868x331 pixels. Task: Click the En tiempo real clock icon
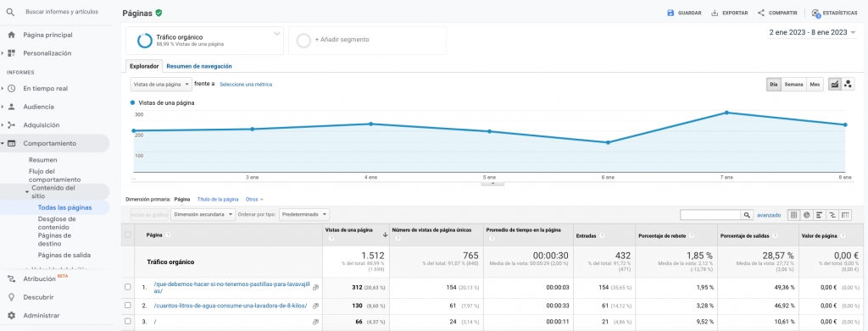coord(11,88)
